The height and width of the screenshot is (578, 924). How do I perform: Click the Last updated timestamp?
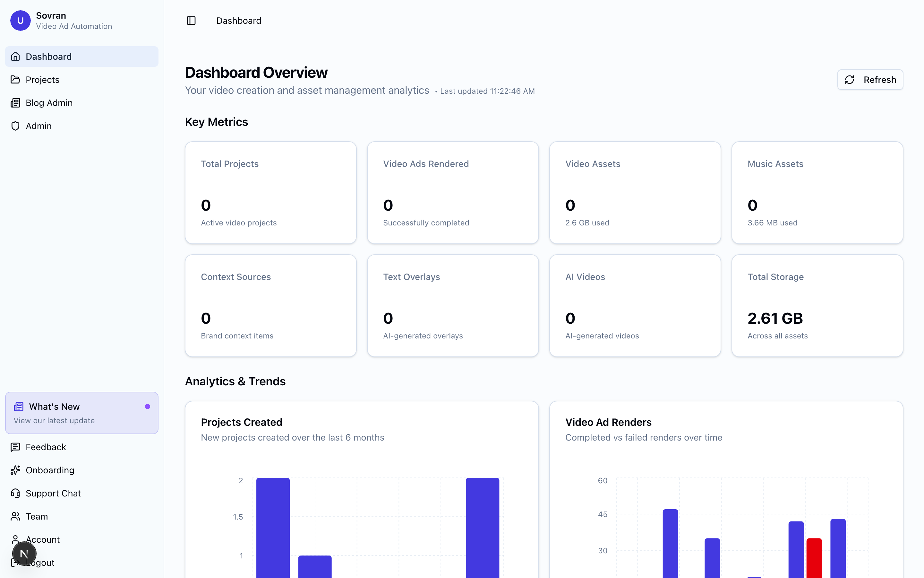point(487,92)
